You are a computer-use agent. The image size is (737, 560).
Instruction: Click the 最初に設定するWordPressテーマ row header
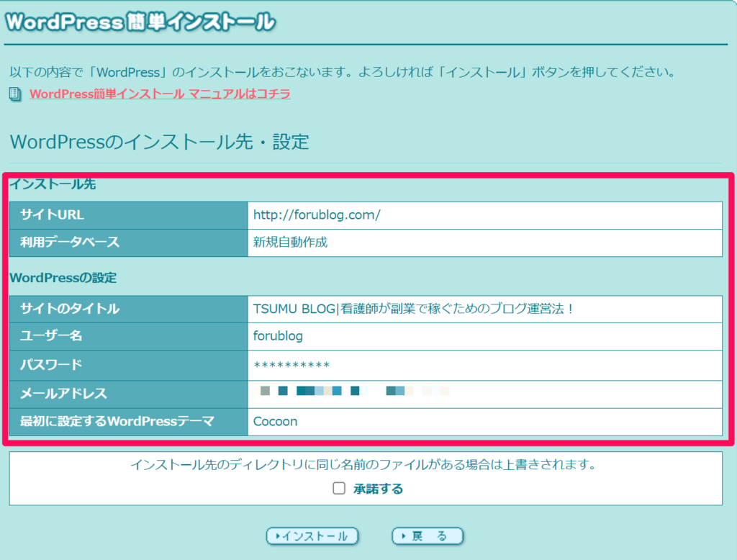click(117, 422)
